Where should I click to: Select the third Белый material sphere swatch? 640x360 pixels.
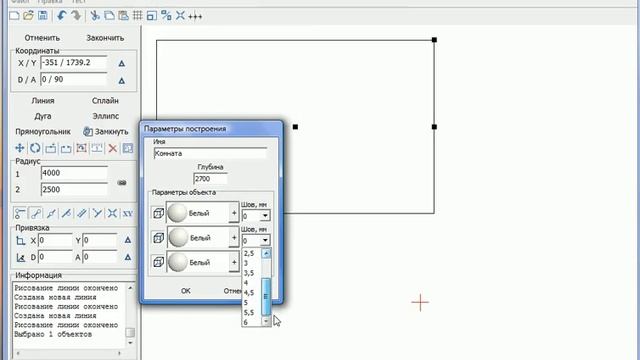click(x=177, y=262)
